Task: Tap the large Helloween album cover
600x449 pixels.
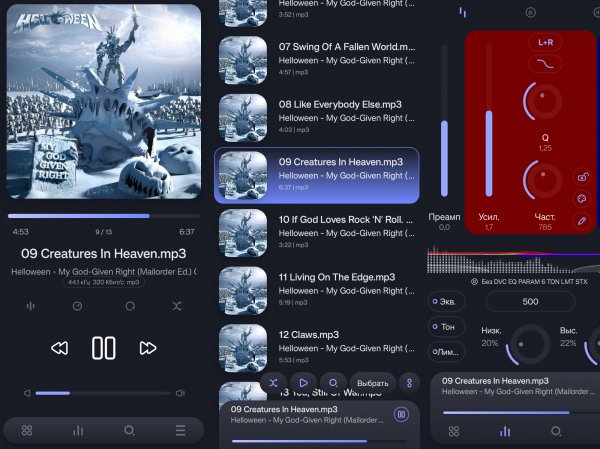Action: 104,101
